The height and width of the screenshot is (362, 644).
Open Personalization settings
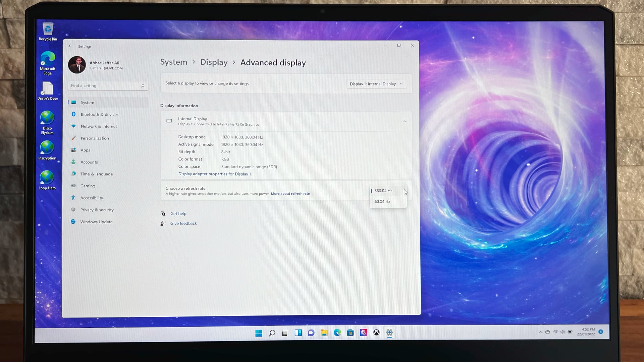pos(95,138)
